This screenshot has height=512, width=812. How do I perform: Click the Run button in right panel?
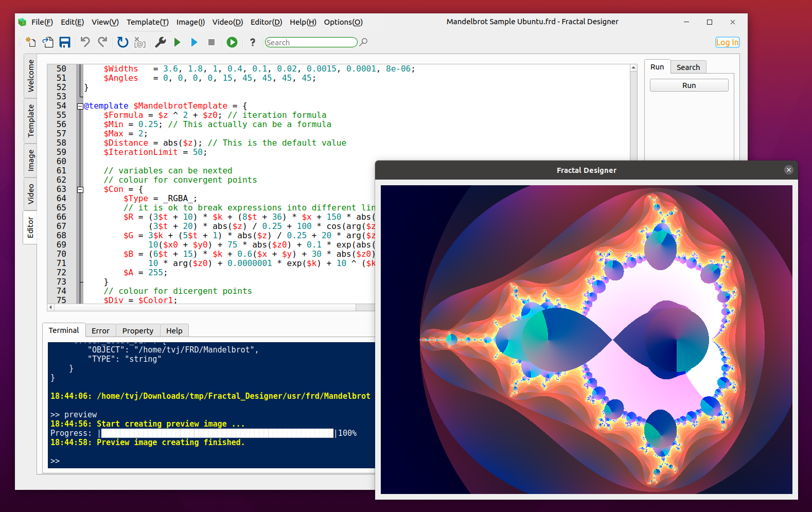(x=689, y=85)
